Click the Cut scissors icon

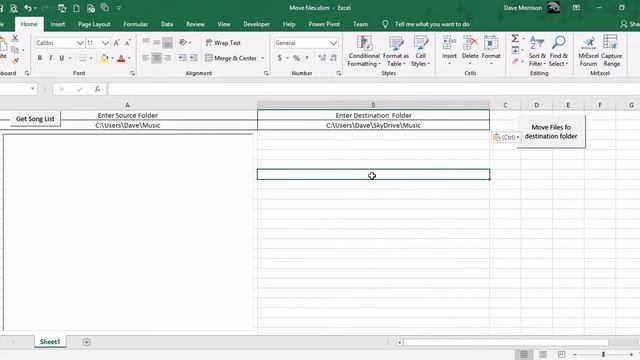point(15,38)
